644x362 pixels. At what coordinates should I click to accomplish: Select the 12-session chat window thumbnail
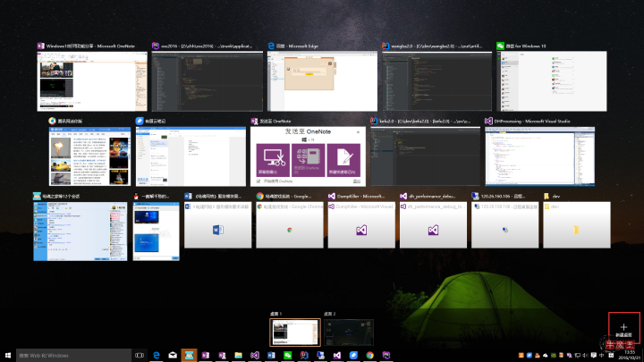(x=80, y=232)
